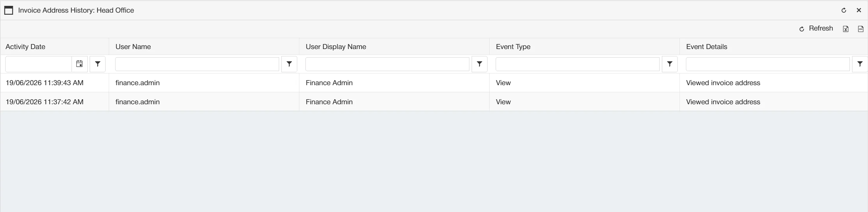Image resolution: width=868 pixels, height=212 pixels.
Task: Click the title bar reload icon
Action: point(844,11)
